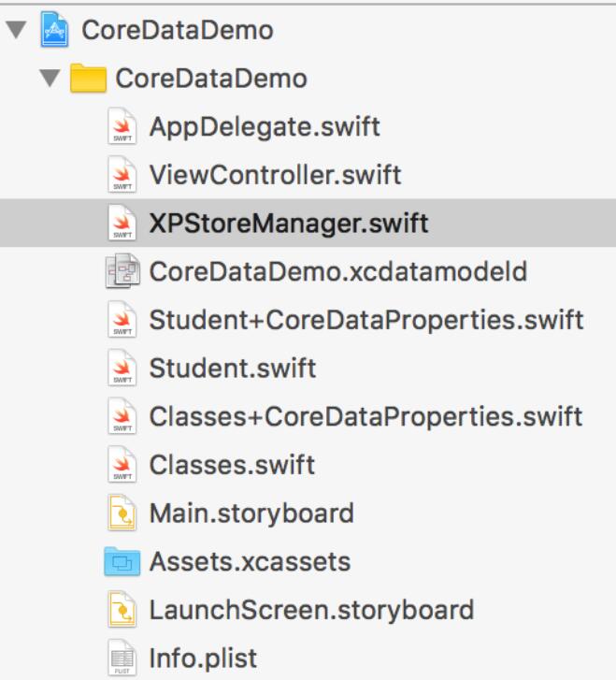Screen dimensions: 616x680
Task: Select the Student.swift file
Action: (232, 369)
